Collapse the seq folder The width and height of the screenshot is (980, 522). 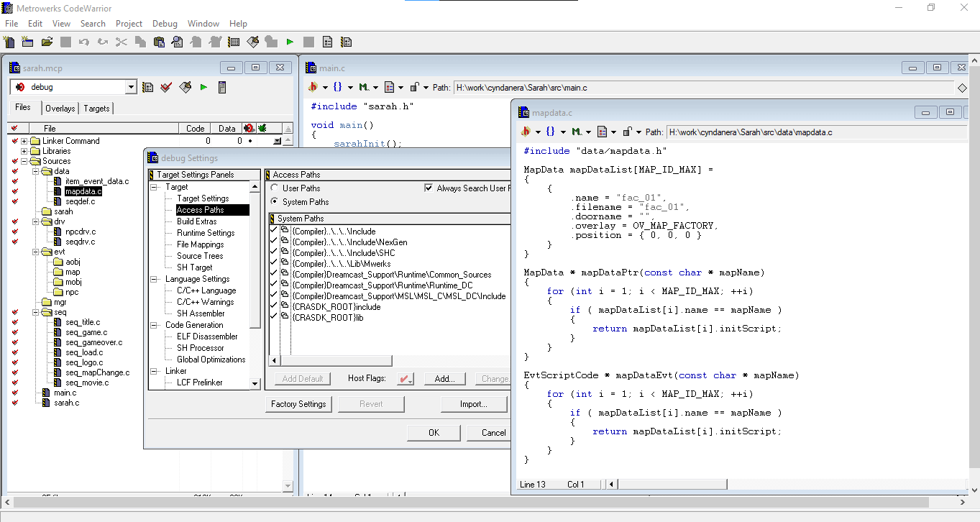[36, 312]
